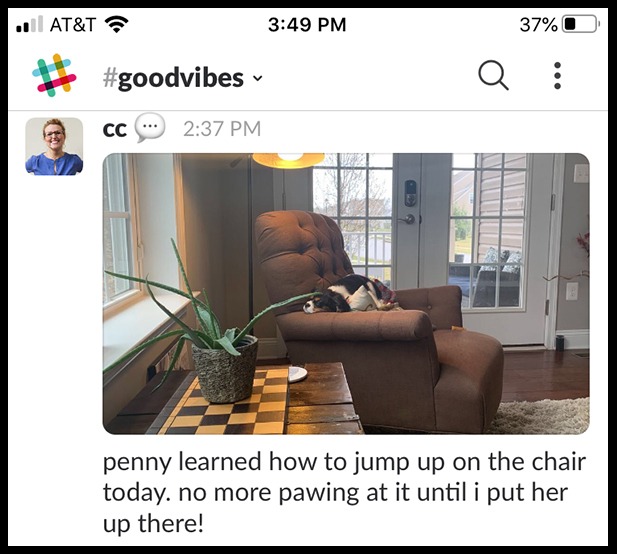Tap the battery icon in the status bar
This screenshot has width=617, height=554.
(581, 24)
